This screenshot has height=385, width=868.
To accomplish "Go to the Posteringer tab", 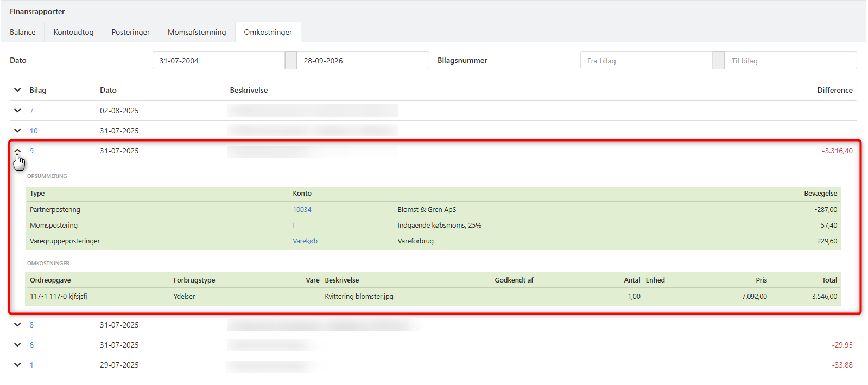I will 131,32.
